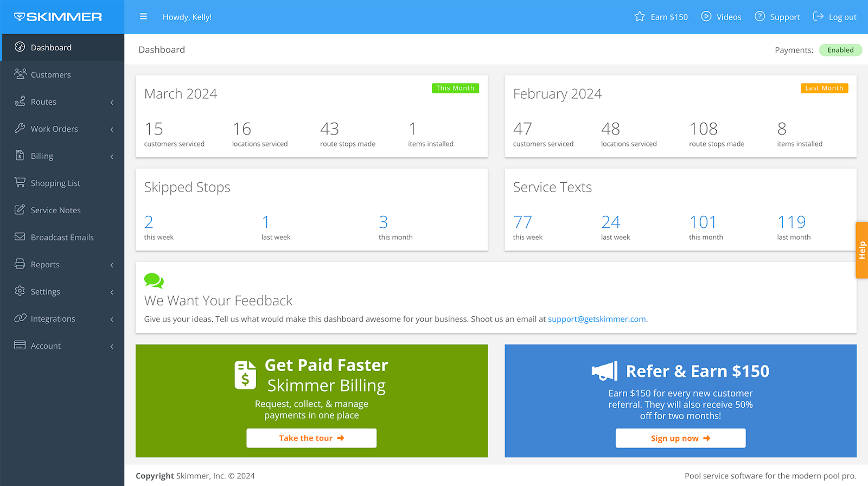Open the support@getskimmer.com email link
Image resolution: width=868 pixels, height=486 pixels.
[597, 319]
